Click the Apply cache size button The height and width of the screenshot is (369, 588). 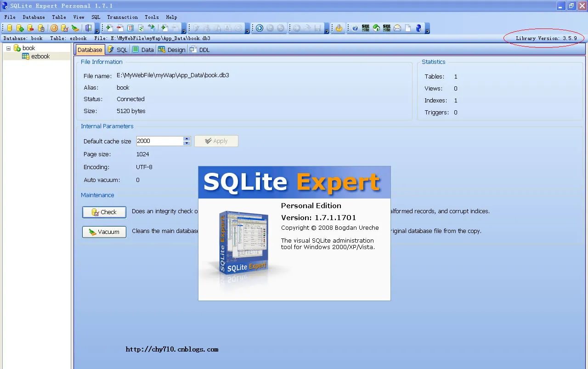coord(216,141)
